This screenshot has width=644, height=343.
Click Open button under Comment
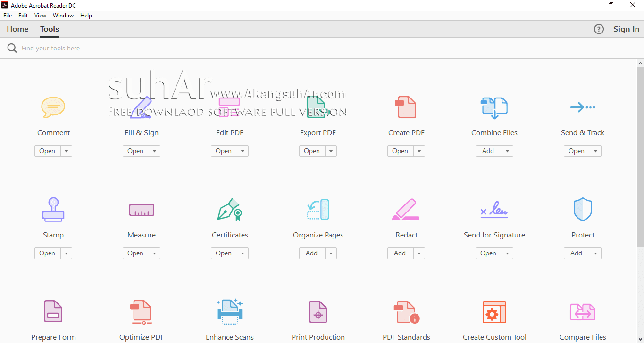48,151
